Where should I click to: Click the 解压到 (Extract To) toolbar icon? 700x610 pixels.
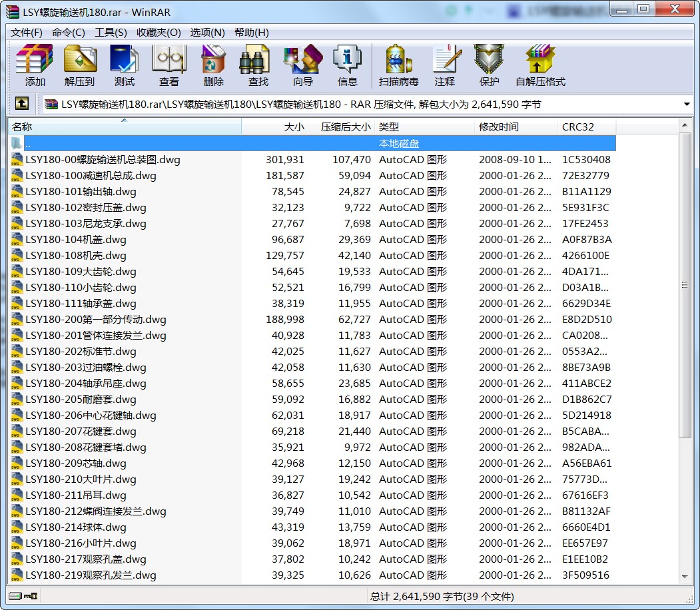(x=79, y=59)
